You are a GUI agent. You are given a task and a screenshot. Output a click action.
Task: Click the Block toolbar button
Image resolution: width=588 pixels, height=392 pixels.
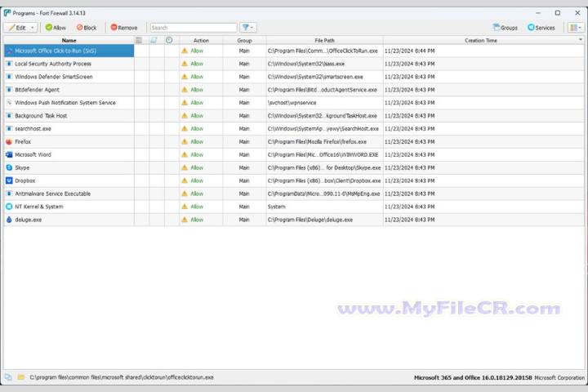click(87, 28)
